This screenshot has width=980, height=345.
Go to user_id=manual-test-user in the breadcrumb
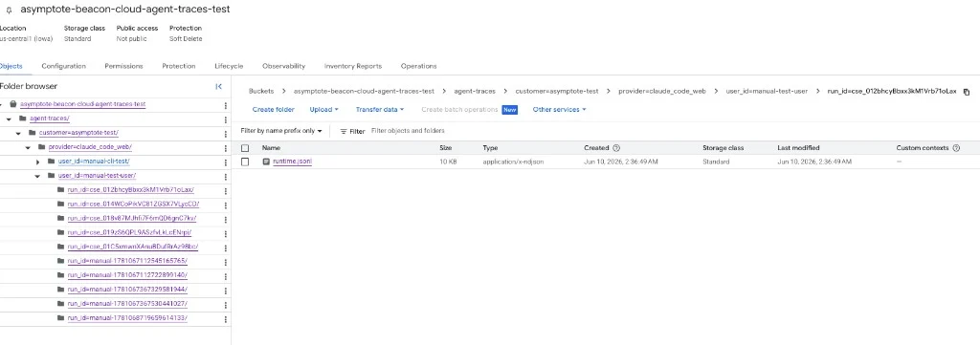click(767, 91)
